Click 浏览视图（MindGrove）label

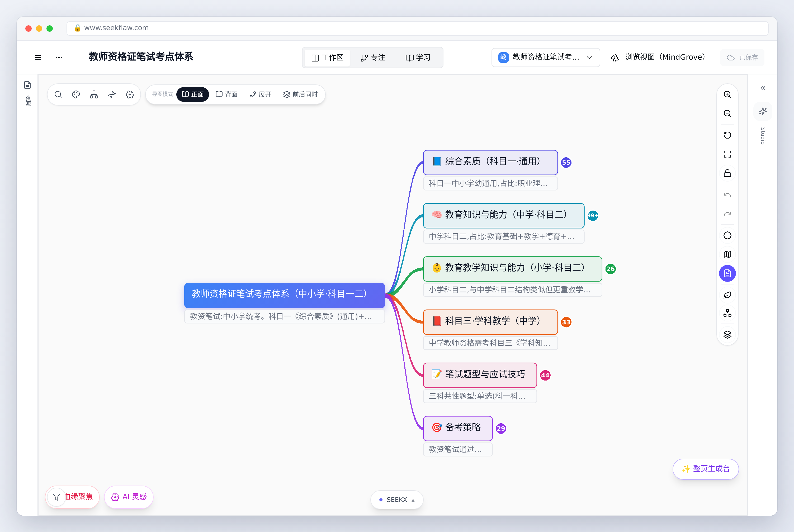tap(665, 57)
